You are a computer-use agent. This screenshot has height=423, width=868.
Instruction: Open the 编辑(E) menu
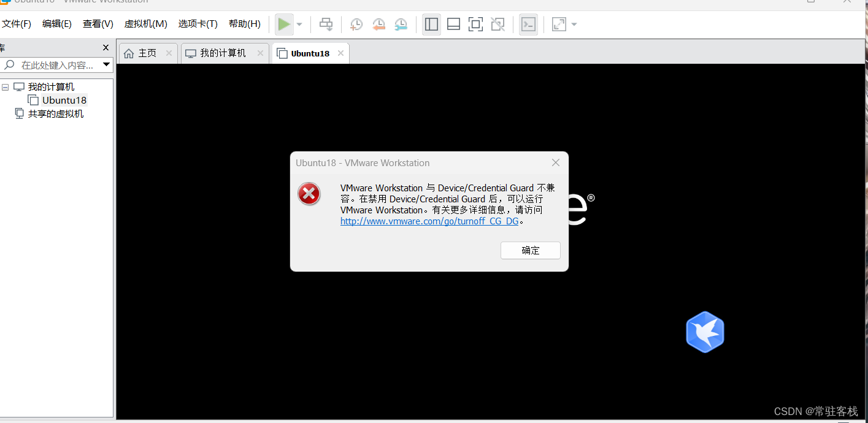(56, 24)
